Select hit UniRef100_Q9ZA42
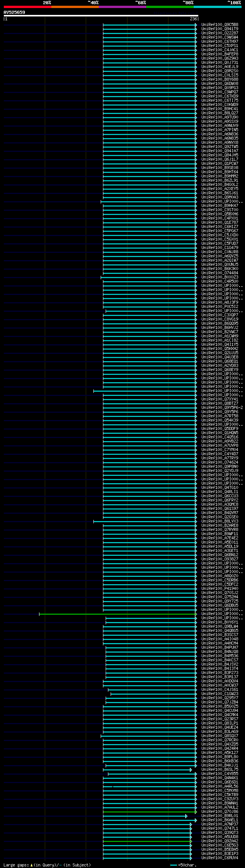The width and height of the screenshot is (245, 868). [x=220, y=841]
